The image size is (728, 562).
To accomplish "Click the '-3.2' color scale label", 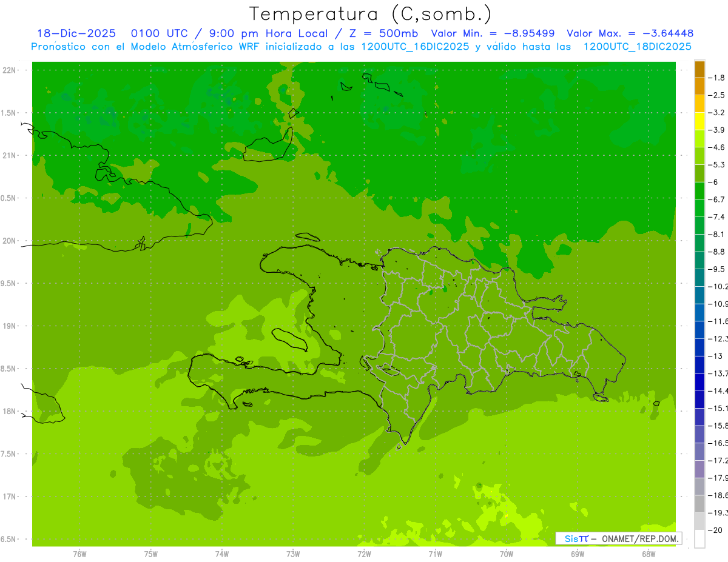I will [717, 113].
